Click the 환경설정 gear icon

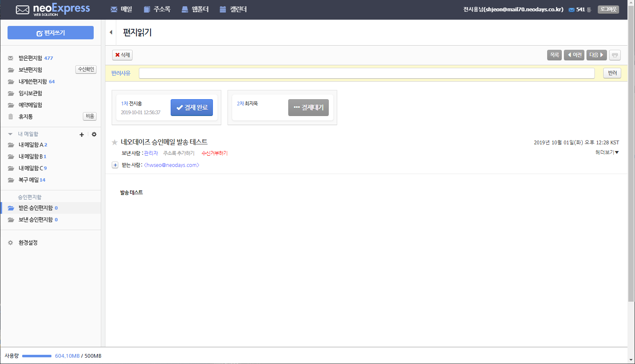[x=10, y=243]
